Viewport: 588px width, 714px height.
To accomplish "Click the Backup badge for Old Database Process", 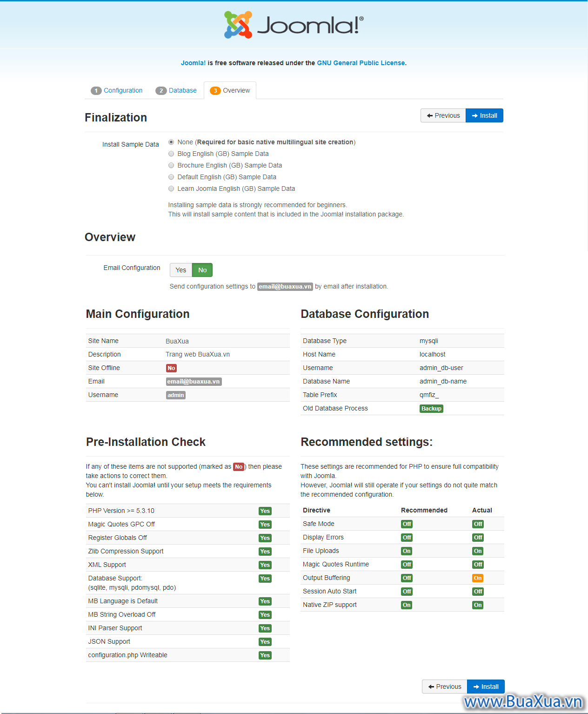I will pyautogui.click(x=431, y=409).
